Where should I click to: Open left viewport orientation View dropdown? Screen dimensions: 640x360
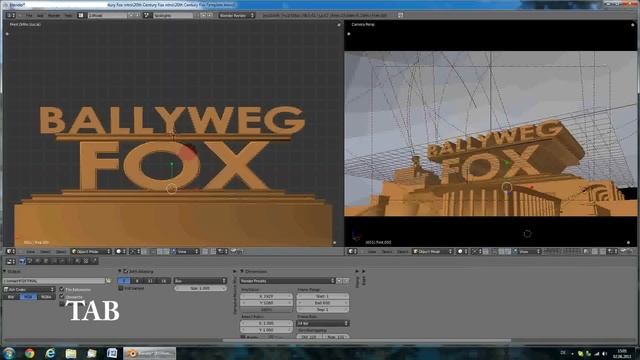pyautogui.click(x=186, y=251)
